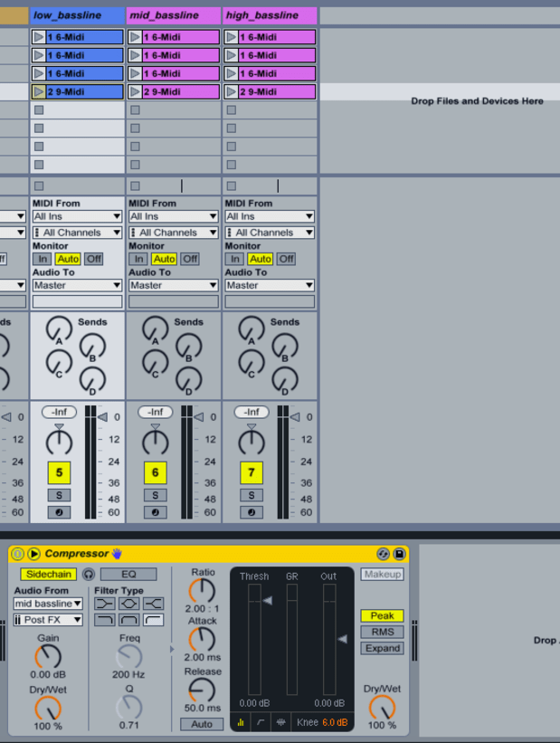Solo the high_bassline track
This screenshot has height=743, width=560.
[251, 495]
